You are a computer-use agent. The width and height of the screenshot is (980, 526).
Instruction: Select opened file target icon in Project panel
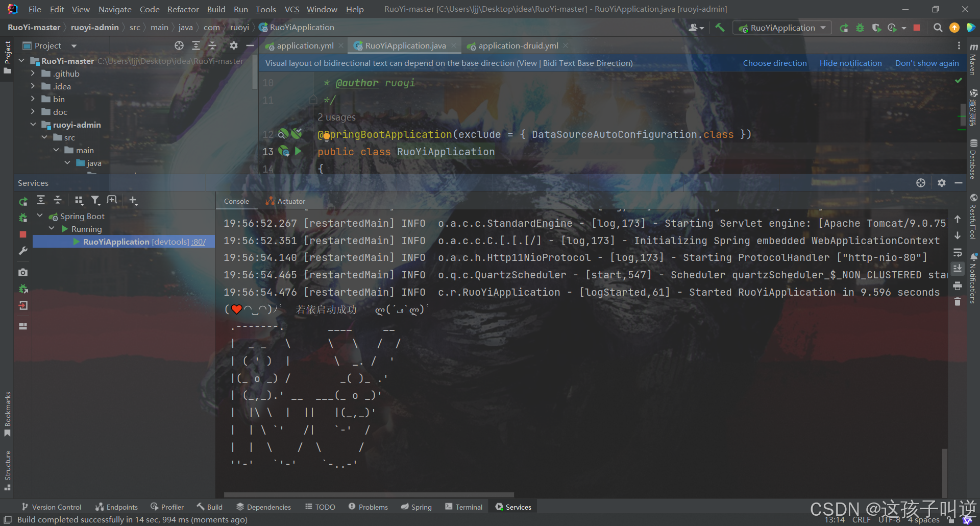179,45
